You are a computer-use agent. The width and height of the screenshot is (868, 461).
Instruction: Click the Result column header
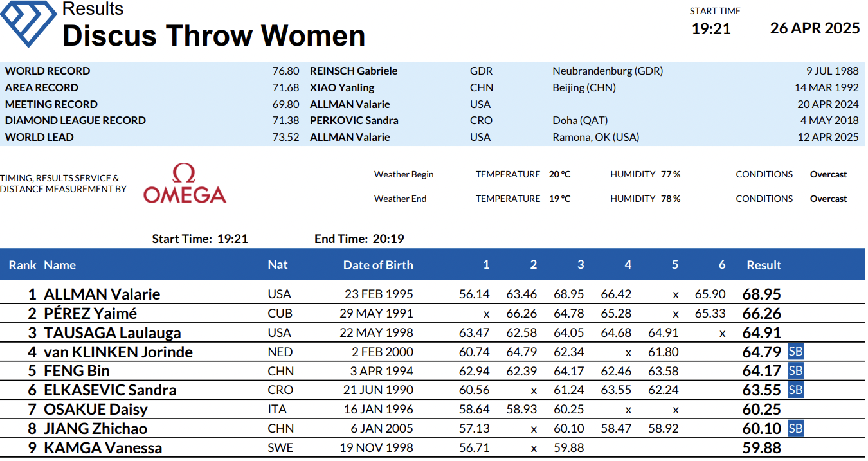pos(764,265)
